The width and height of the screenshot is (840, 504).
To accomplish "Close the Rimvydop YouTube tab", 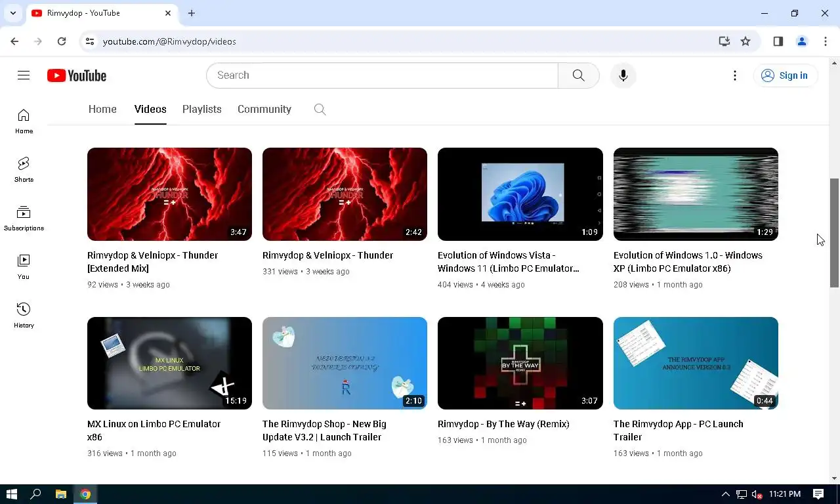I will click(x=168, y=13).
